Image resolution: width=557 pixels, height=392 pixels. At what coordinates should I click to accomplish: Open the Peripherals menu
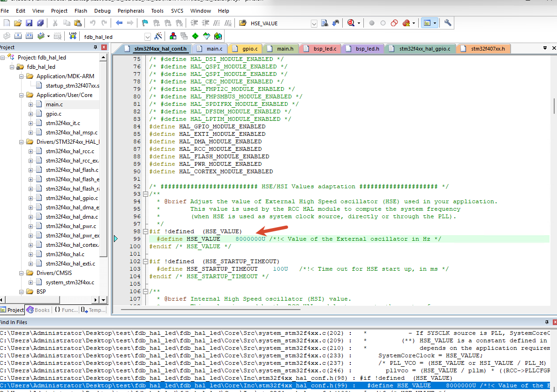131,11
